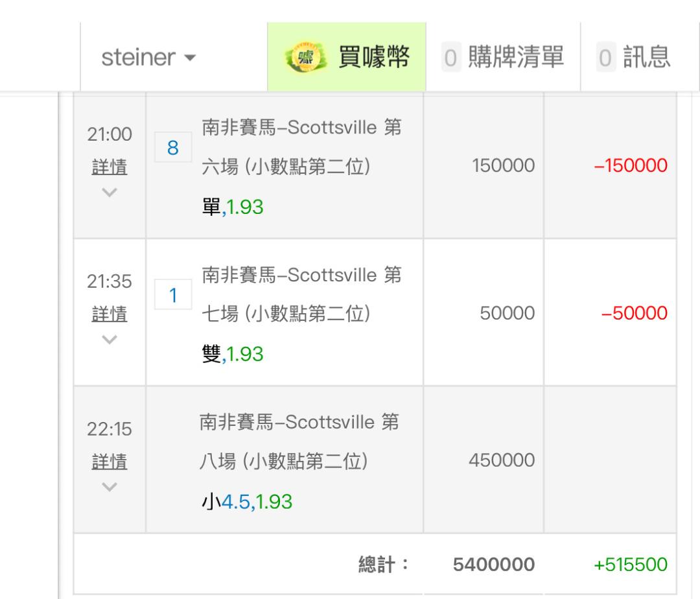The height and width of the screenshot is (599, 700).
Task: Select the Scottsville 第八場 race title
Action: point(299,441)
